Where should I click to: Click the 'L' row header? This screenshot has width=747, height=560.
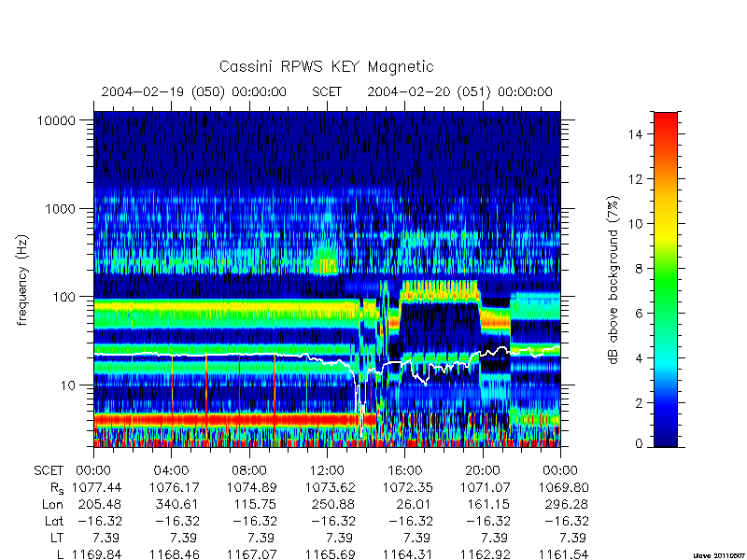60,554
